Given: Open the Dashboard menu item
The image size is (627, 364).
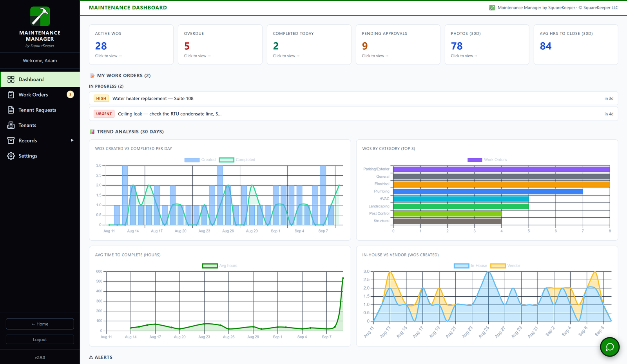Looking at the screenshot, I should pos(40,79).
